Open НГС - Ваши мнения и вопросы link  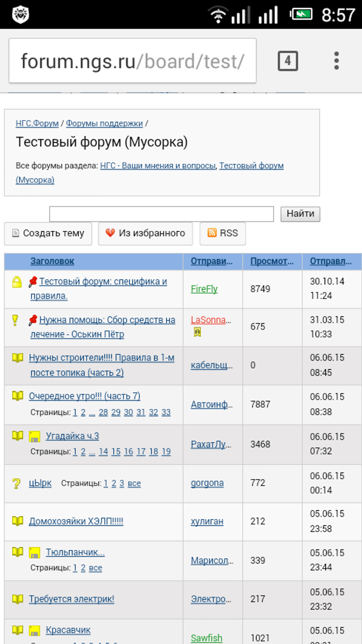click(158, 166)
